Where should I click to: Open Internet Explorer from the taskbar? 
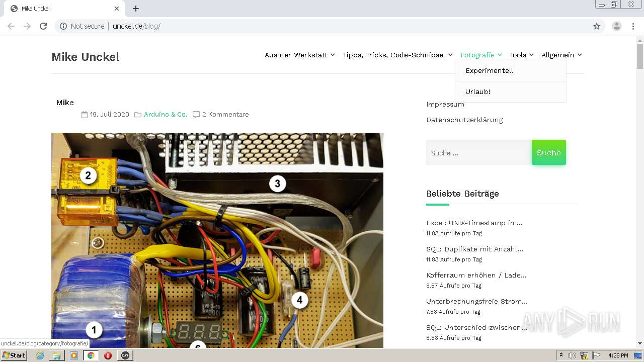tap(40, 355)
